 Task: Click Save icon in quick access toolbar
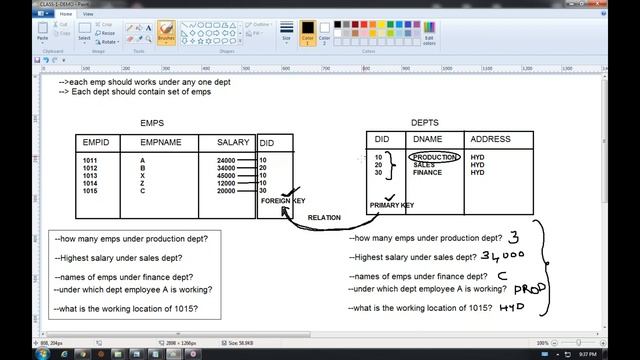(x=37, y=60)
